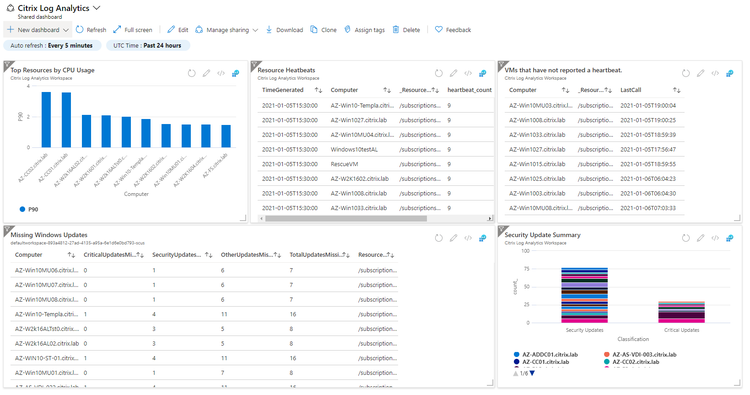Open the Manage sharing dropdown
This screenshot has height=395, width=750.
coord(227,30)
